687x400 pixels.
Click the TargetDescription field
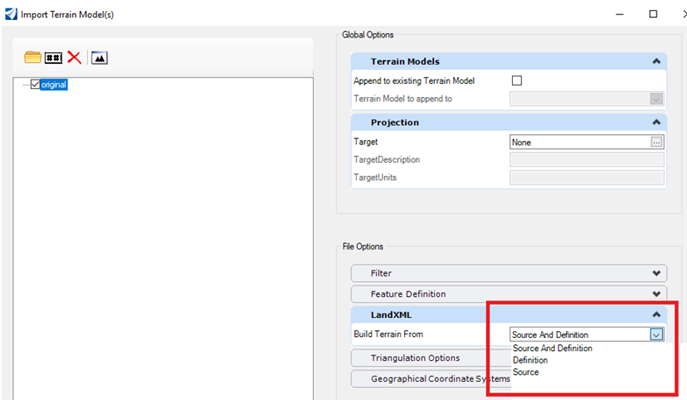(587, 160)
